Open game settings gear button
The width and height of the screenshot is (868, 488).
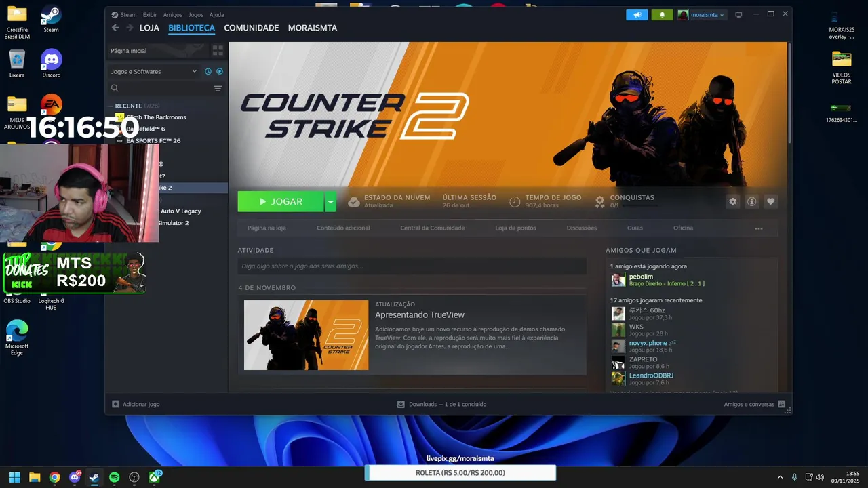[732, 201]
